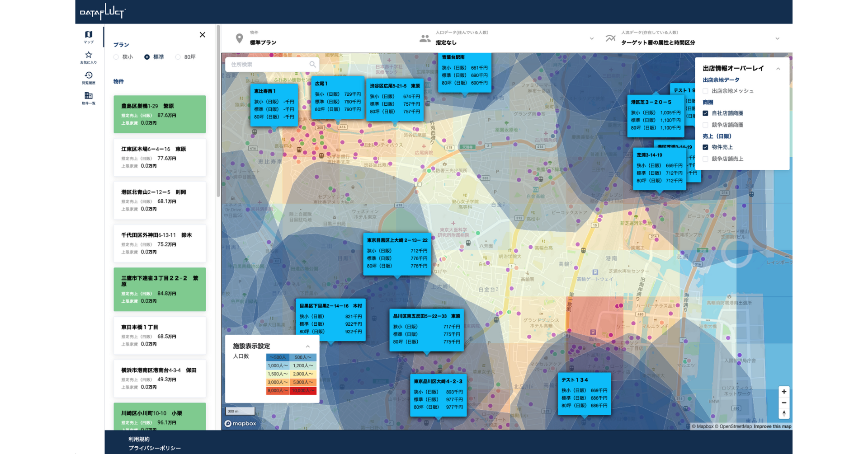Click the テスト134 map popup
This screenshot has height=454, width=868.
584,393
